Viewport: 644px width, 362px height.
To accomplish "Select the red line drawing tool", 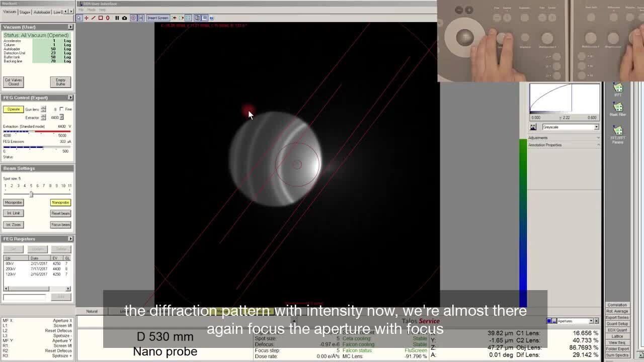I will coord(93,18).
